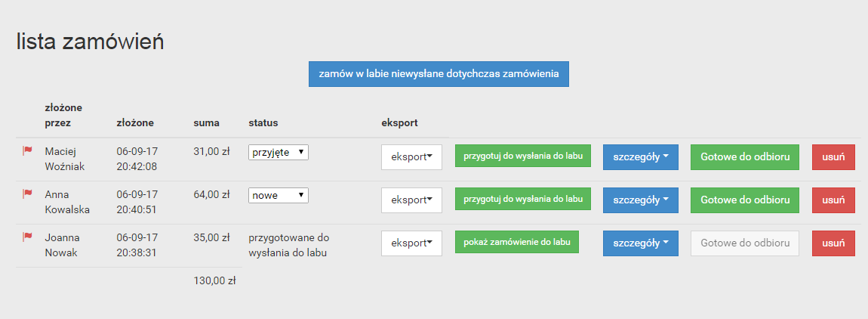The height and width of the screenshot is (319, 868).
Task: Open status dropdown showing "przyjęte"
Action: tap(279, 152)
